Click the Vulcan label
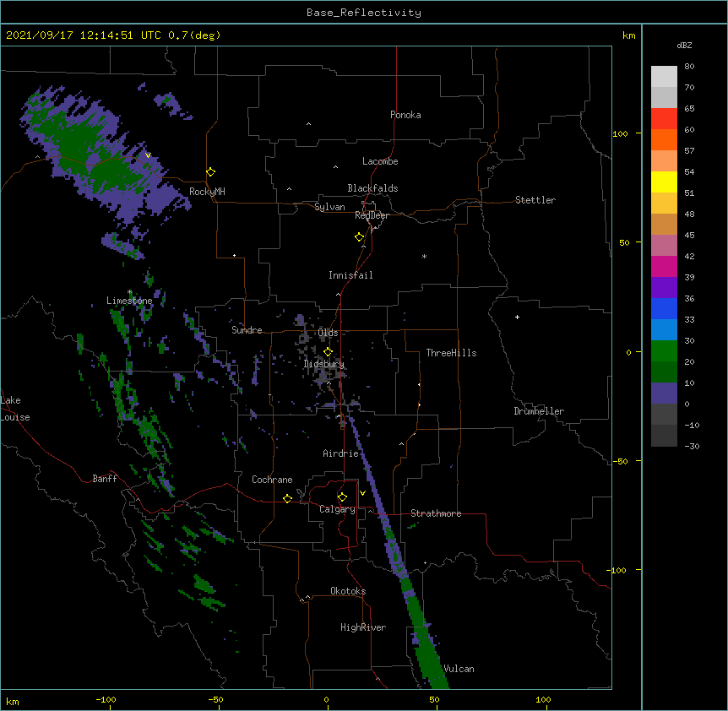This screenshot has height=711, width=728. 459,669
